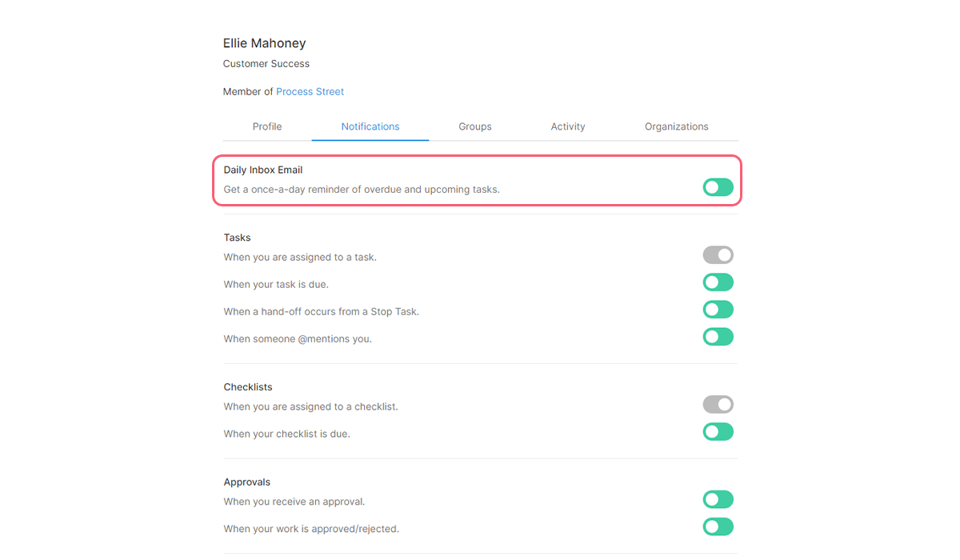The height and width of the screenshot is (560, 960).
Task: Click the Tasks section heading
Action: pyautogui.click(x=238, y=238)
